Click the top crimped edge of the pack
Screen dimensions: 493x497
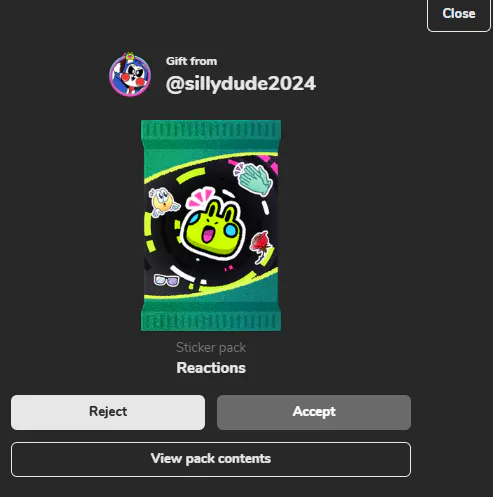pyautogui.click(x=211, y=130)
